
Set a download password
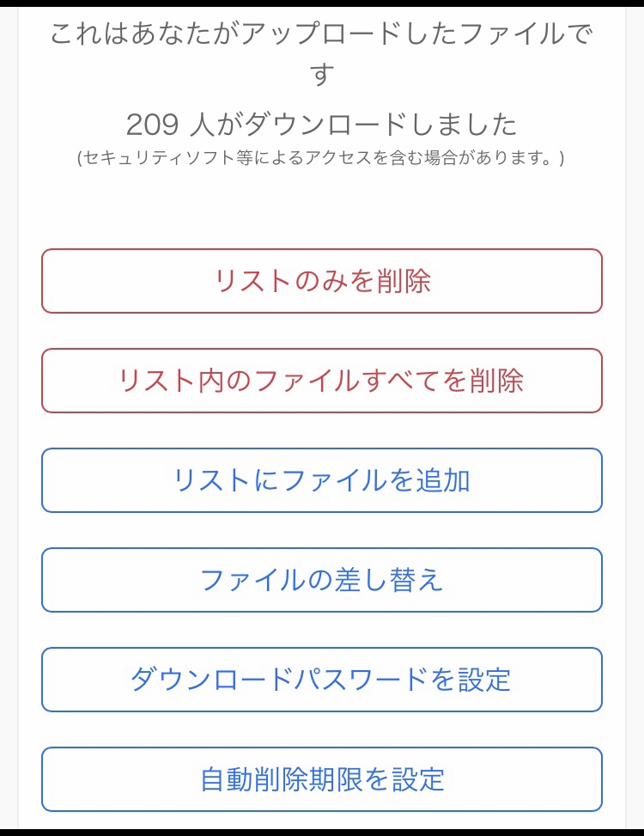[x=322, y=680]
